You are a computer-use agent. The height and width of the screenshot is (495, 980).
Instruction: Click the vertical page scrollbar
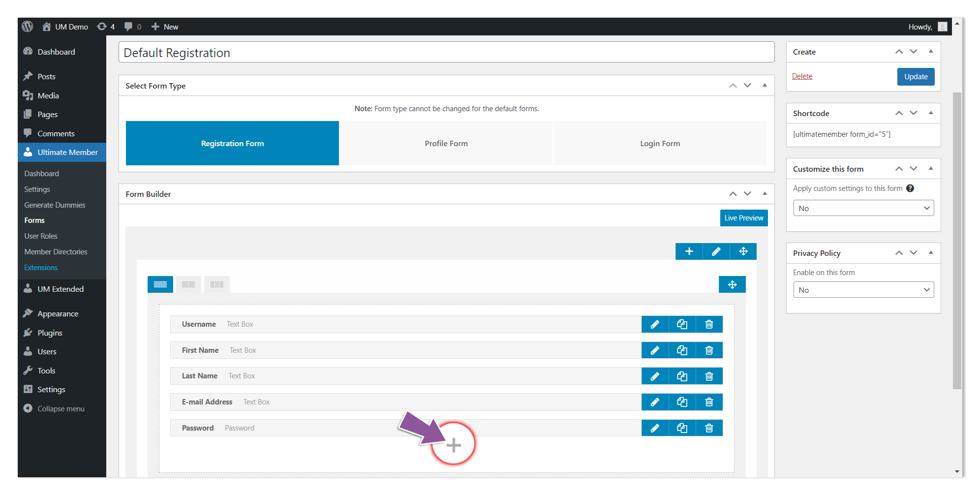[x=957, y=240]
